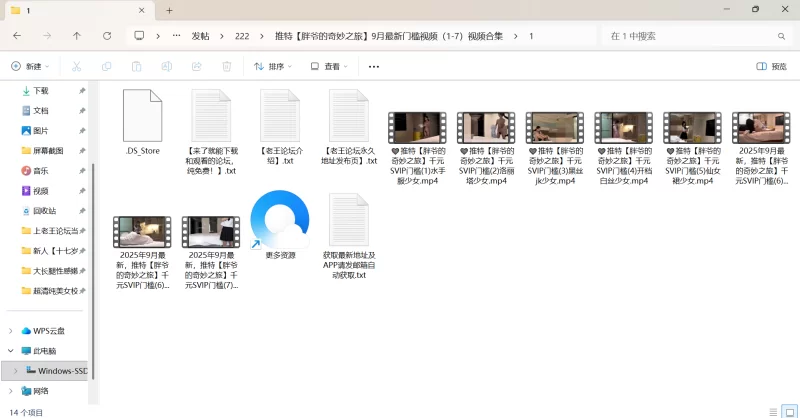The height and width of the screenshot is (418, 800).
Task: Click the 222 breadcrumb folder link
Action: coord(242,35)
